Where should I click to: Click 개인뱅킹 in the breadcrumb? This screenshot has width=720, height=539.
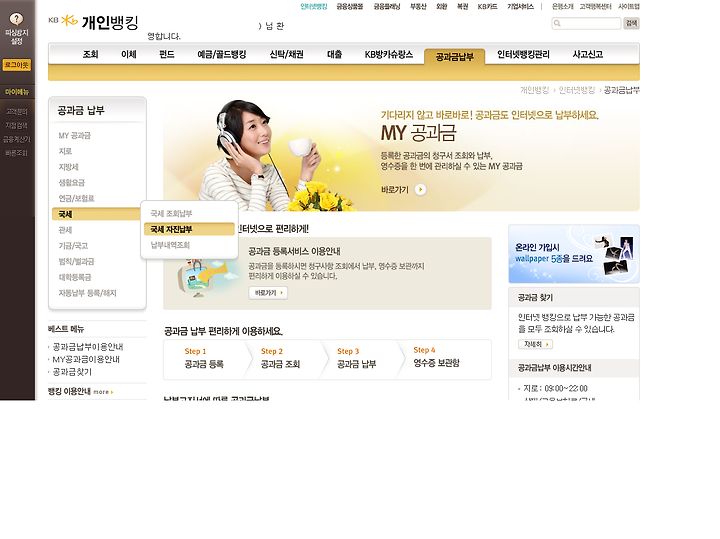pyautogui.click(x=534, y=90)
